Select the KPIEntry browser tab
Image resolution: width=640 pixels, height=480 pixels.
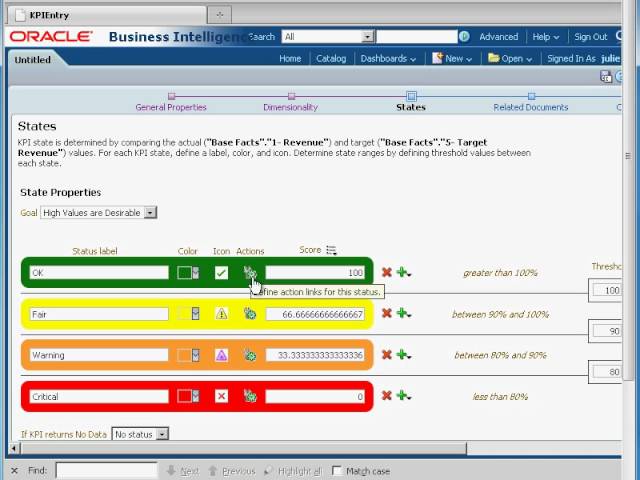108,15
